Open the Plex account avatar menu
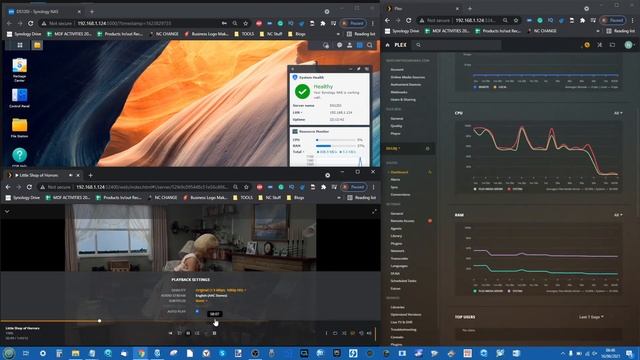The image size is (640, 360). 629,45
